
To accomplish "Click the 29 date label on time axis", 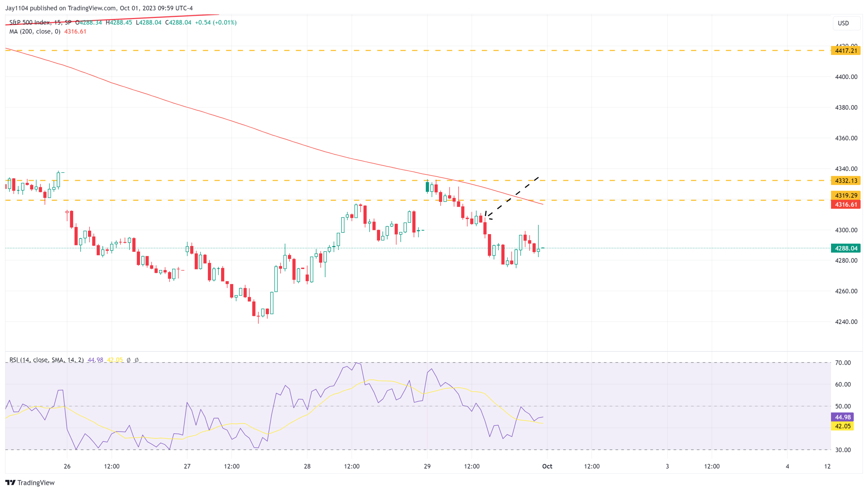I will [427, 466].
